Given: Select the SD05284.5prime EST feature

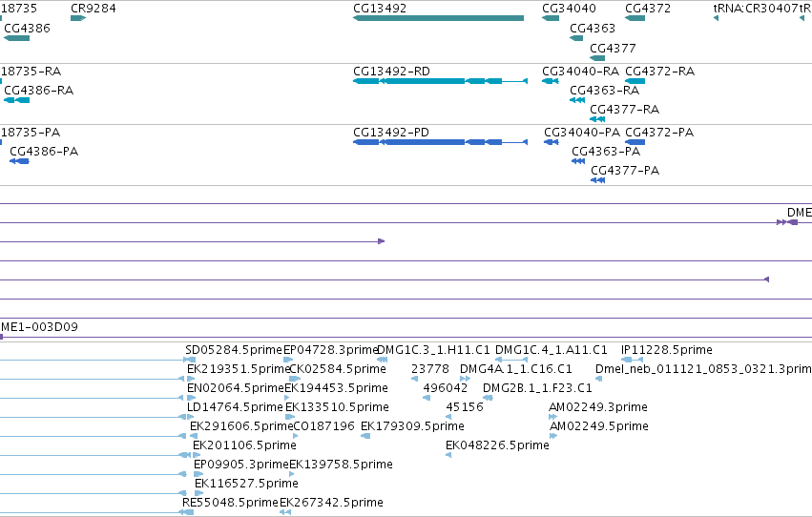Looking at the screenshot, I should click(190, 360).
